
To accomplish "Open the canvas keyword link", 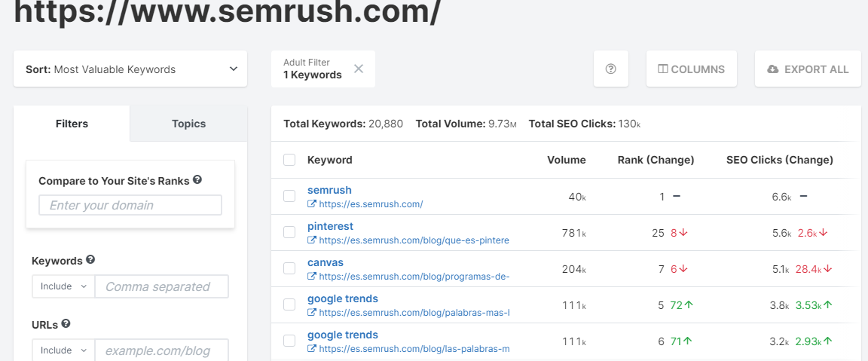I will pos(325,262).
